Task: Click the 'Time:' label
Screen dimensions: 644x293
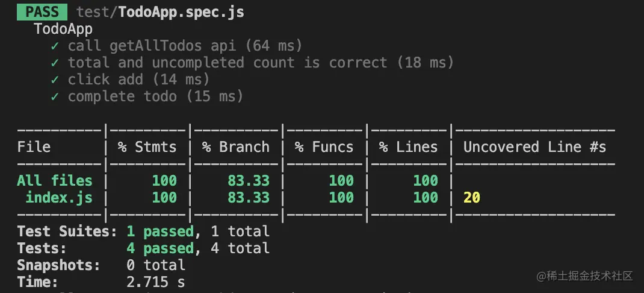Action: point(38,282)
